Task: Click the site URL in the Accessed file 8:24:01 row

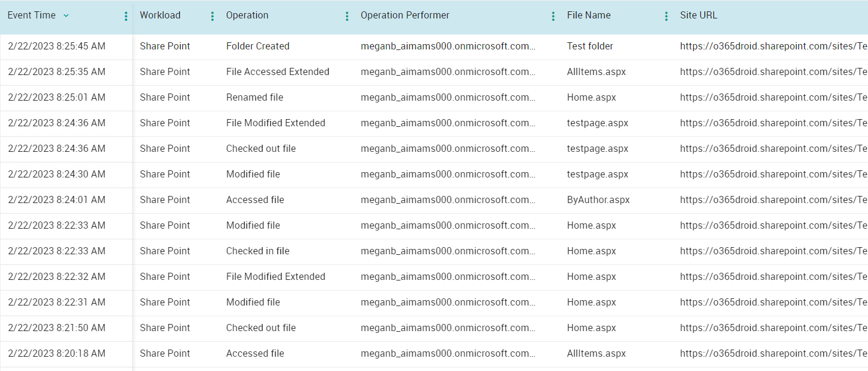Action: pos(773,200)
